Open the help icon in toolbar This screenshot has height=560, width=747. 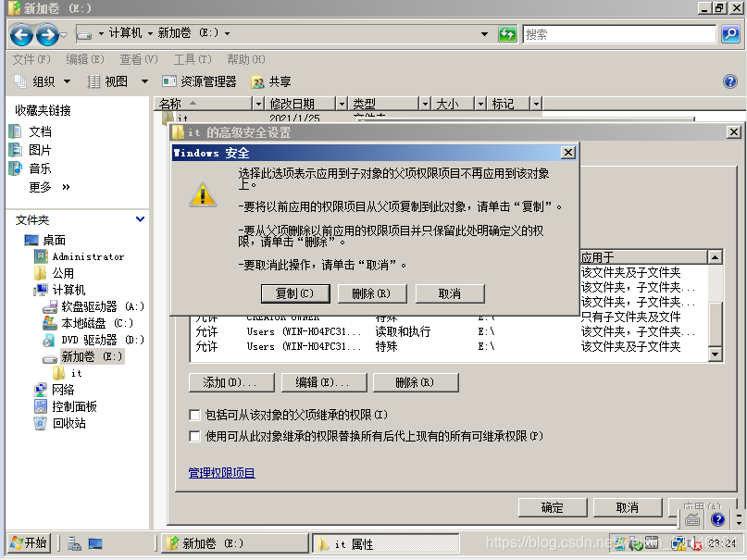click(729, 81)
